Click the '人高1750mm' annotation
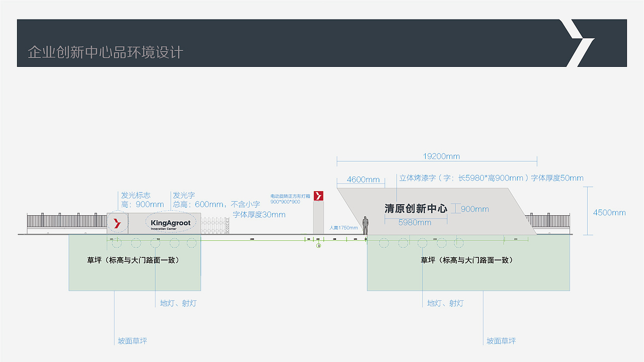 pos(344,228)
